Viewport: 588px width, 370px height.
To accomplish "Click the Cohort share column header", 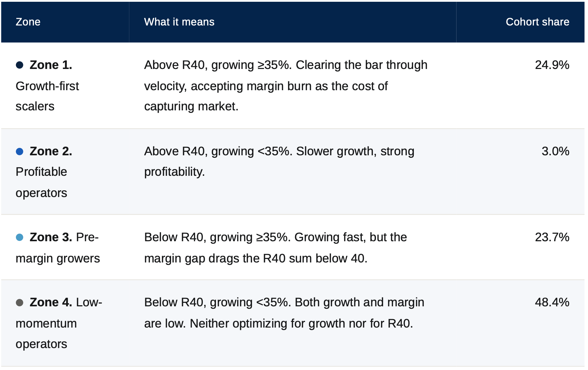I will click(x=537, y=22).
